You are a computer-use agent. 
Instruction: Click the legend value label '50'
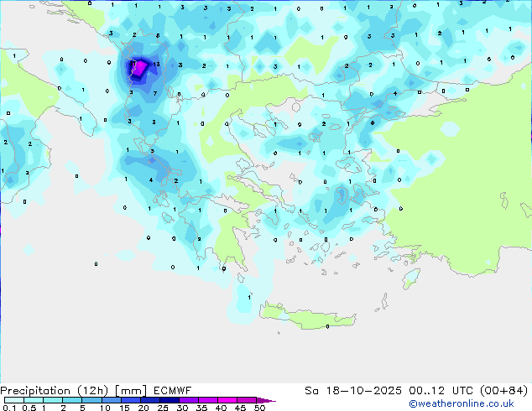point(259,408)
